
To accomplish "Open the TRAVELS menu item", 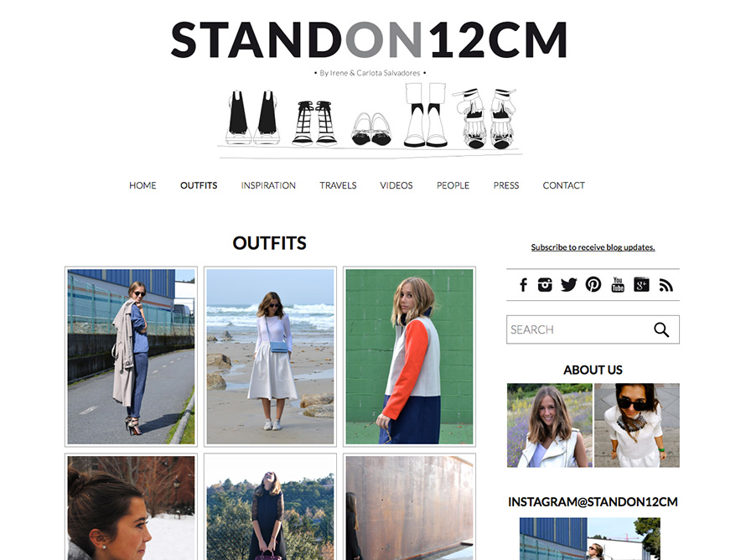I will tap(338, 185).
